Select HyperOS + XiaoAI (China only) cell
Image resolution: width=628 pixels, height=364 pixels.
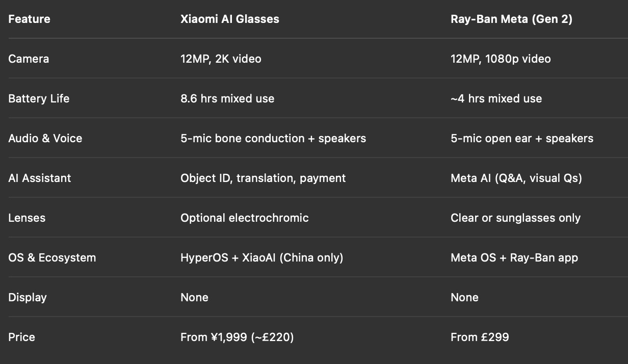261,258
